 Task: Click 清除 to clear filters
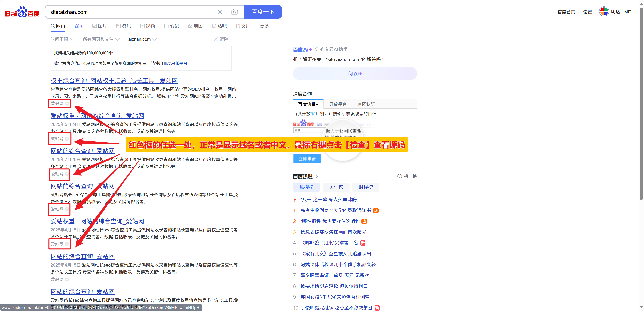pos(221,39)
